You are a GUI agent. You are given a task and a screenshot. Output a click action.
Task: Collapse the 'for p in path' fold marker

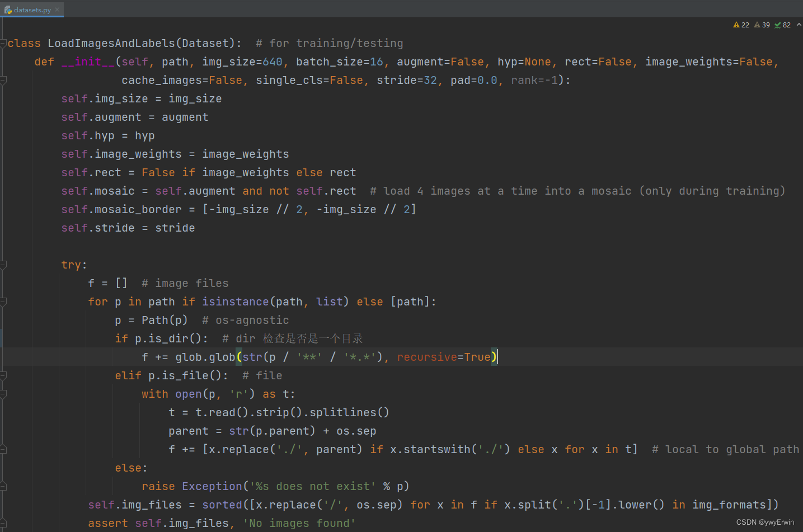click(x=3, y=302)
